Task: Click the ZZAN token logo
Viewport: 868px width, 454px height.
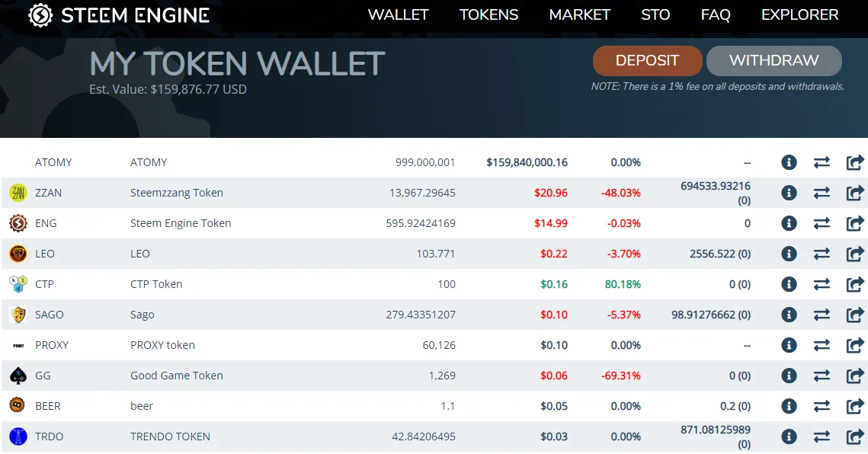Action: coord(18,193)
